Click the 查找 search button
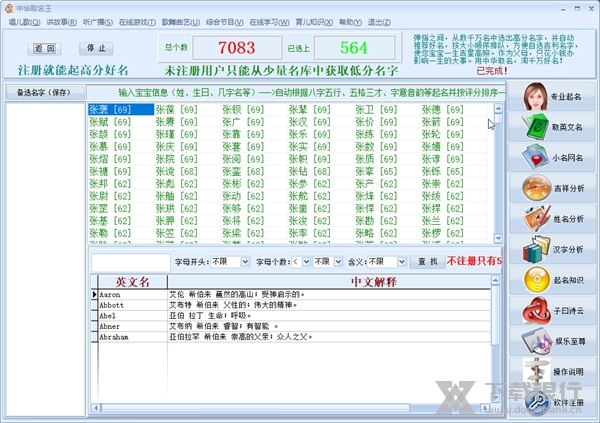600x423 pixels. [x=427, y=261]
